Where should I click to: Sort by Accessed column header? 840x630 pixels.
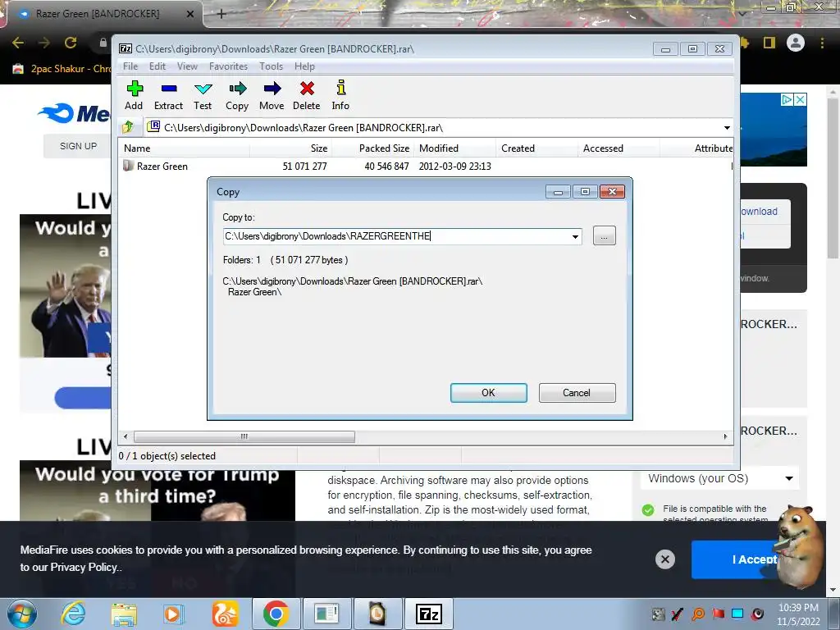619,148
